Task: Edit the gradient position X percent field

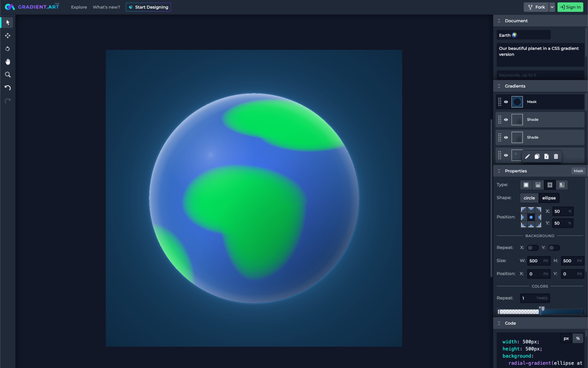Action: click(x=563, y=211)
